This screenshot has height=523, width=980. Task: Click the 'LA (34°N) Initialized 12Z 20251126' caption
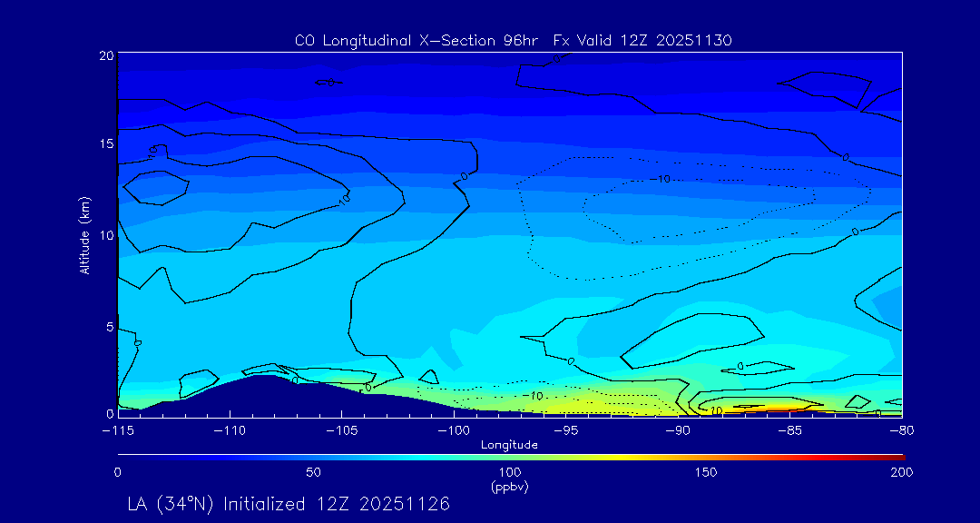(289, 504)
